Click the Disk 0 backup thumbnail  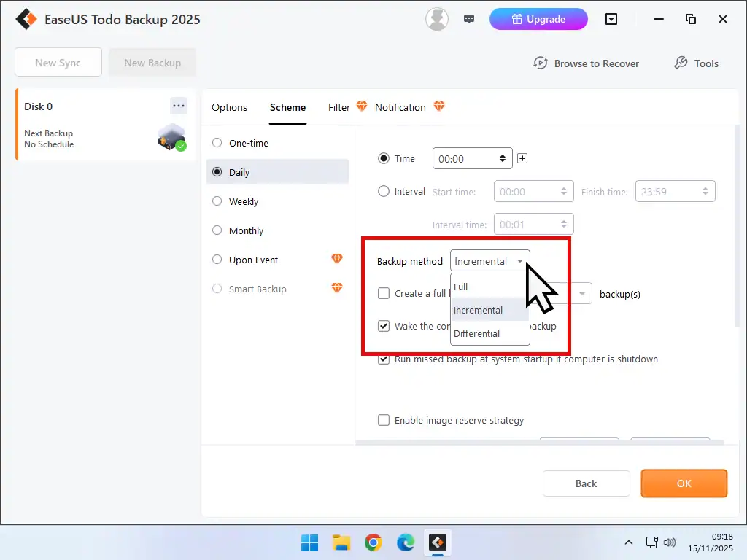(x=170, y=137)
